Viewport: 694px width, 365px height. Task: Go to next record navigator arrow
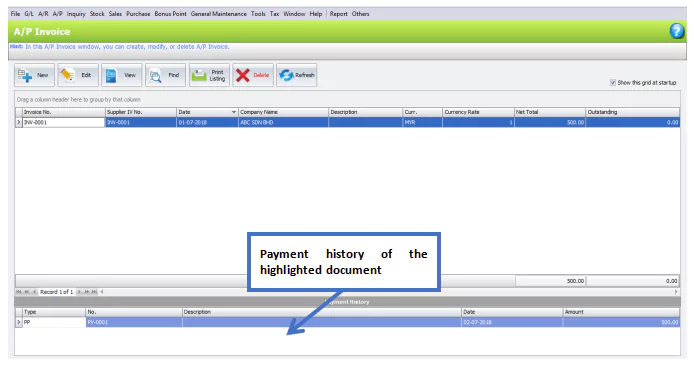(80, 292)
